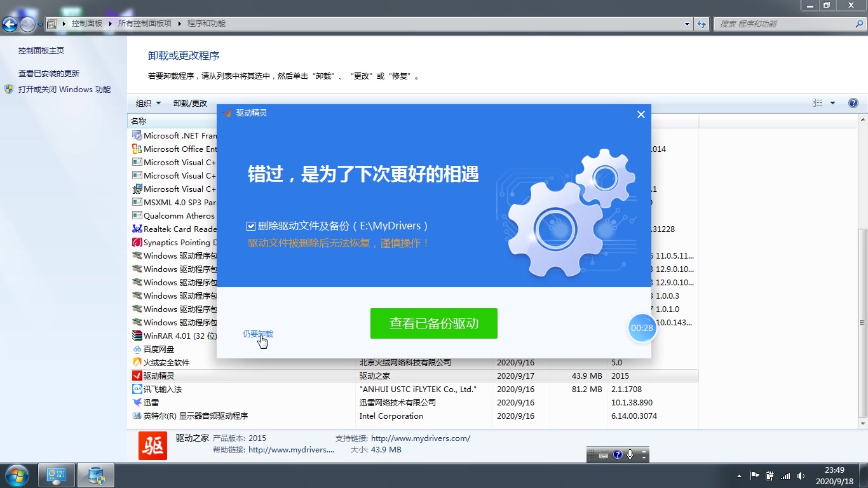This screenshot has height=488, width=868.
Task: Click the 百度网盘 icon in list
Action: click(137, 349)
